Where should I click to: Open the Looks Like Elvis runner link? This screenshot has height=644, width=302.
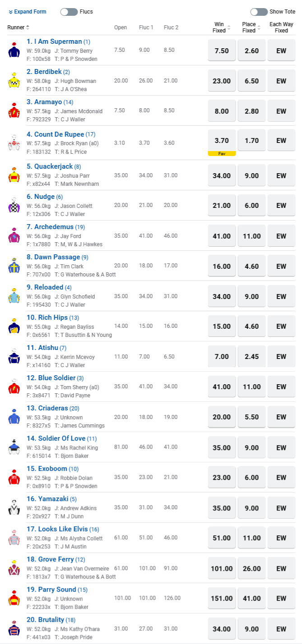click(56, 529)
